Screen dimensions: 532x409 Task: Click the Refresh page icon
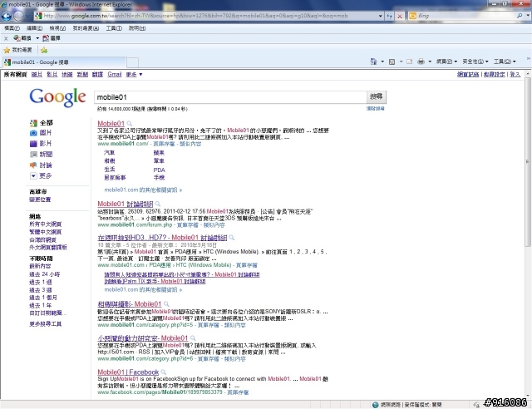(390, 16)
